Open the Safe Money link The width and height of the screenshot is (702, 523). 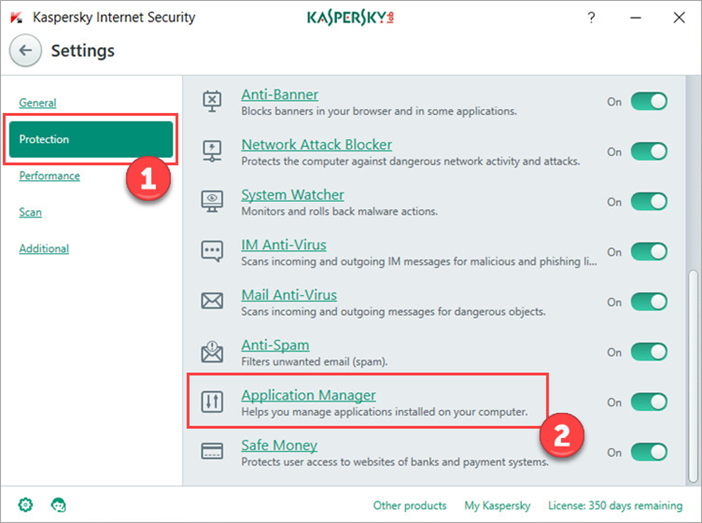point(279,446)
